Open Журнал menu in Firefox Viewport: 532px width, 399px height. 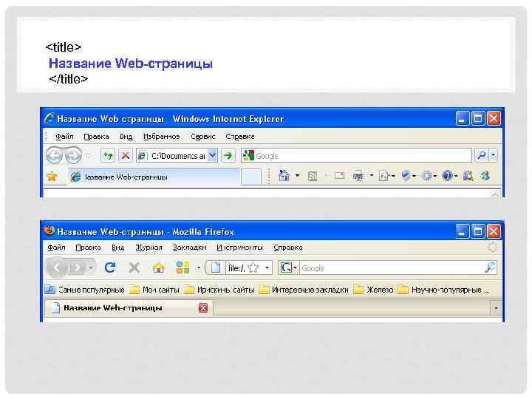(x=149, y=248)
